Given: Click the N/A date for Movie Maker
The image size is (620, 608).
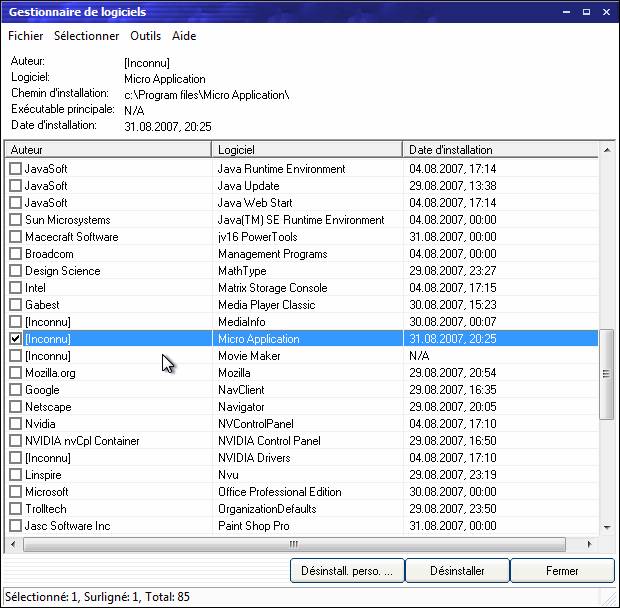Looking at the screenshot, I should pyautogui.click(x=420, y=356).
